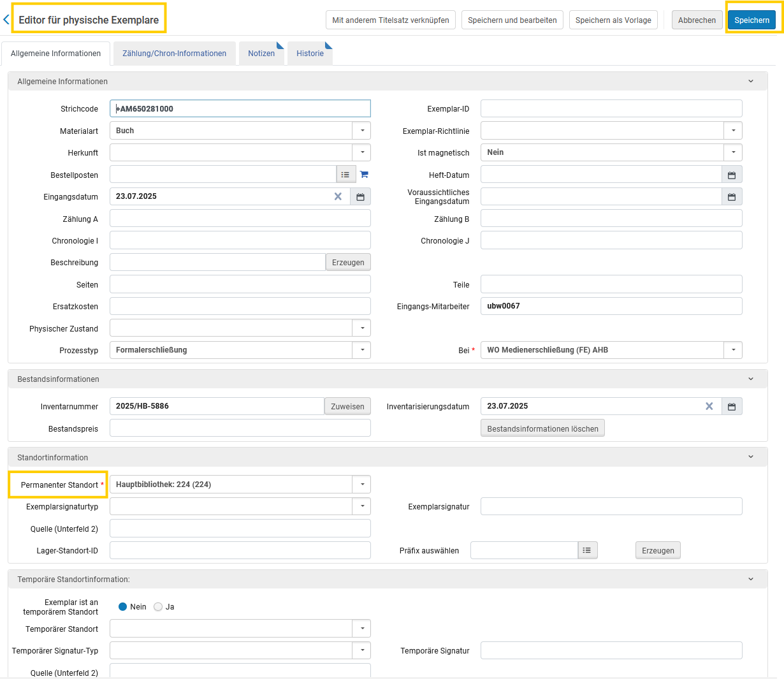Open the Physischer Zustand dropdown

point(361,328)
